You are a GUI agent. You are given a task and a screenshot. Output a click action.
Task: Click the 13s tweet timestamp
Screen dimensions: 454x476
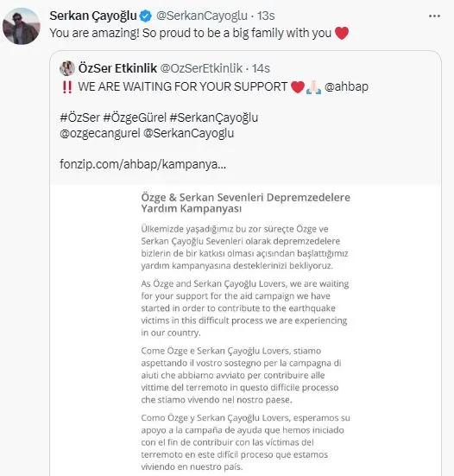coord(266,16)
